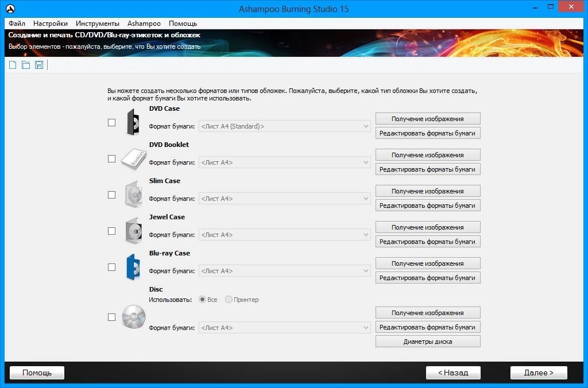Viewport: 588px width, 388px height.
Task: Click Редактировать форматы бумаги for Jewel Case
Action: 428,242
